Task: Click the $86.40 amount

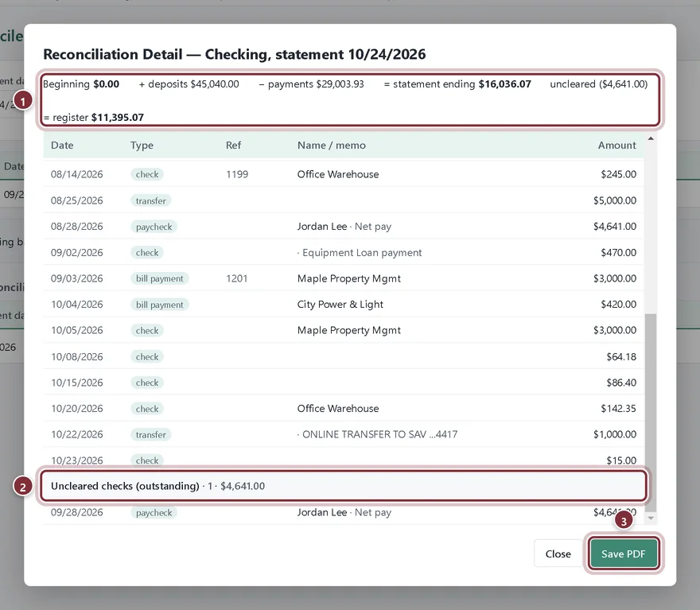Action: pos(621,383)
